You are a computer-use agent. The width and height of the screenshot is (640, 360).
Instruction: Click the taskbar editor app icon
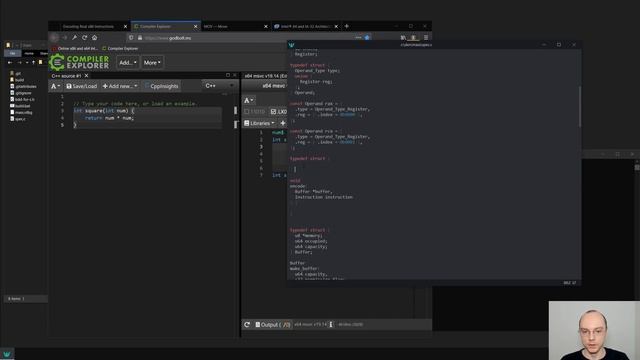coord(7,354)
